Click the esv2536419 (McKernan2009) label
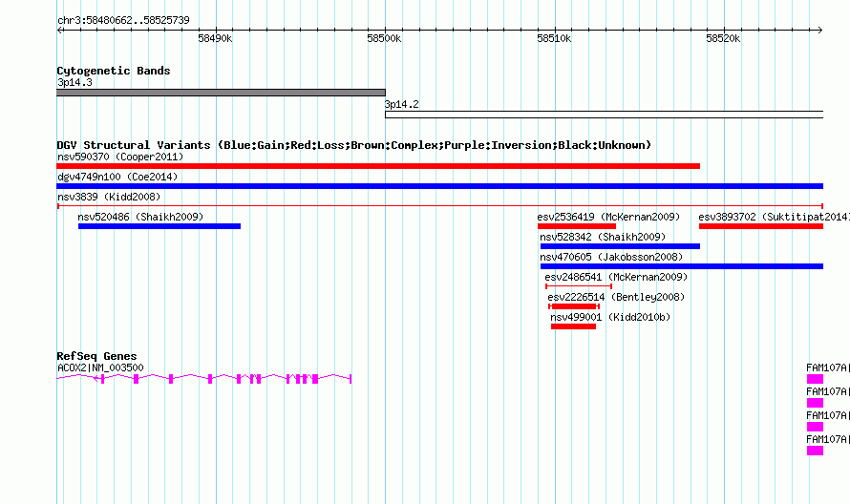The image size is (850, 504). click(608, 217)
